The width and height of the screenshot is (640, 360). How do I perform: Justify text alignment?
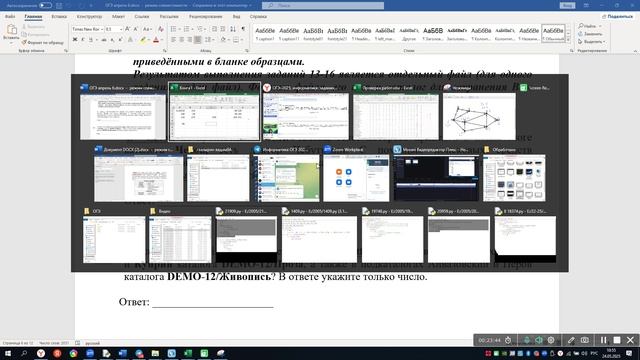tap(198, 40)
